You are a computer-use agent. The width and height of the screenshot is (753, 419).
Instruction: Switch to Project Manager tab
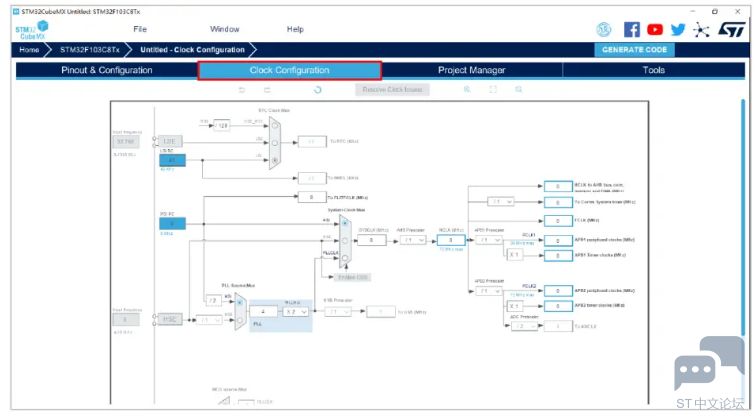[472, 70]
